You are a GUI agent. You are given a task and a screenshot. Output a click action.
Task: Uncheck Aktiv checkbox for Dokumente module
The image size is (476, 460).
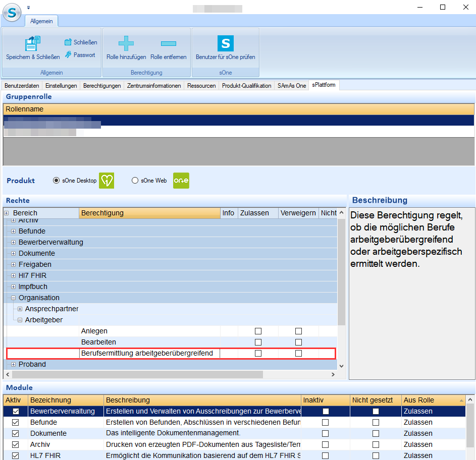(15, 433)
